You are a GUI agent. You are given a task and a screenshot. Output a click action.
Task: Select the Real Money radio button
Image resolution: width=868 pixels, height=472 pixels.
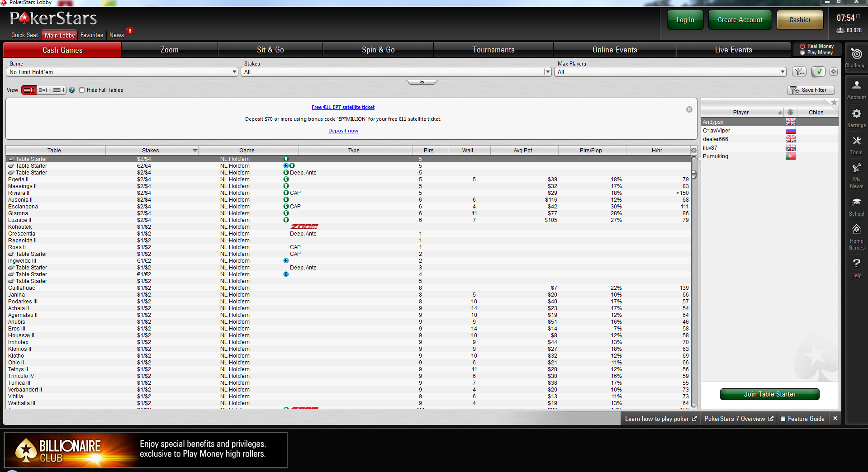(802, 46)
